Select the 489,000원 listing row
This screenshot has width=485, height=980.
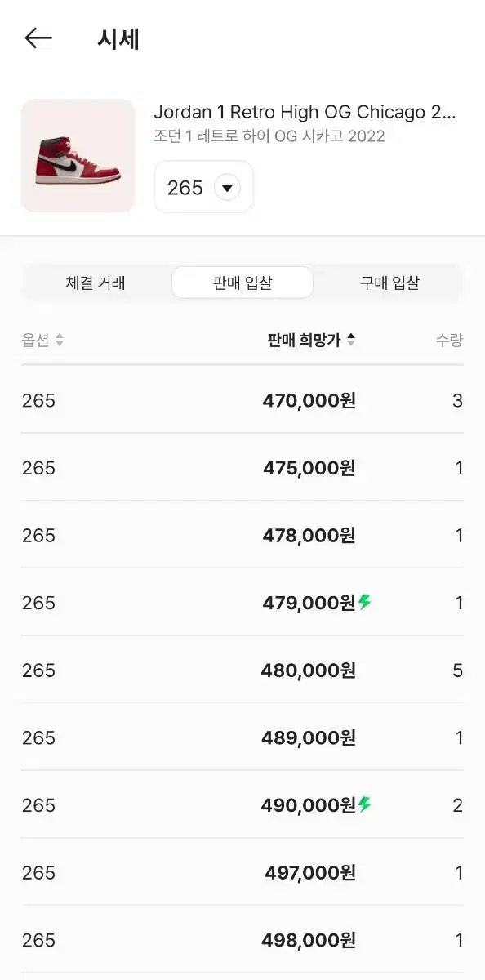(242, 737)
